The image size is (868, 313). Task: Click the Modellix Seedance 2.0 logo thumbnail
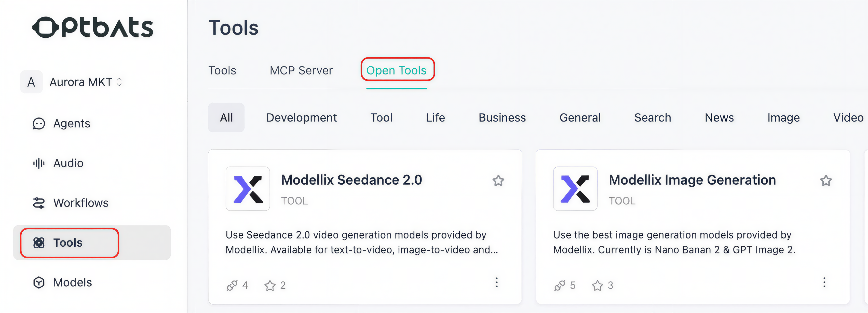coord(248,189)
